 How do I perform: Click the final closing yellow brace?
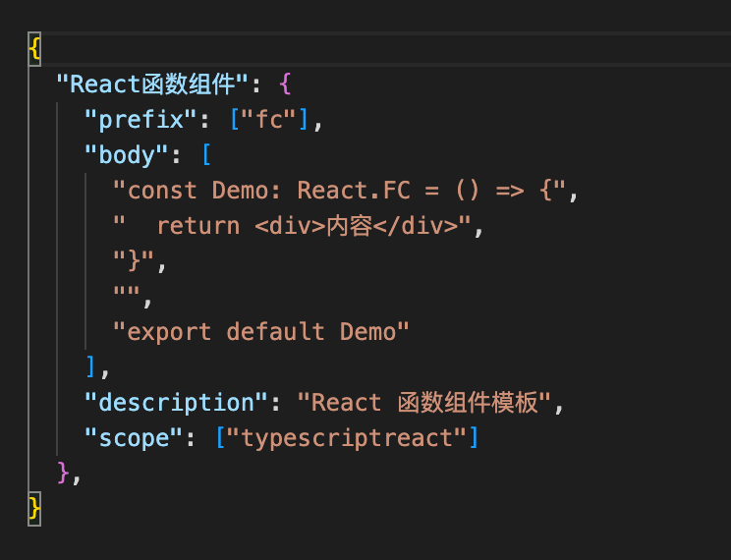coord(35,509)
